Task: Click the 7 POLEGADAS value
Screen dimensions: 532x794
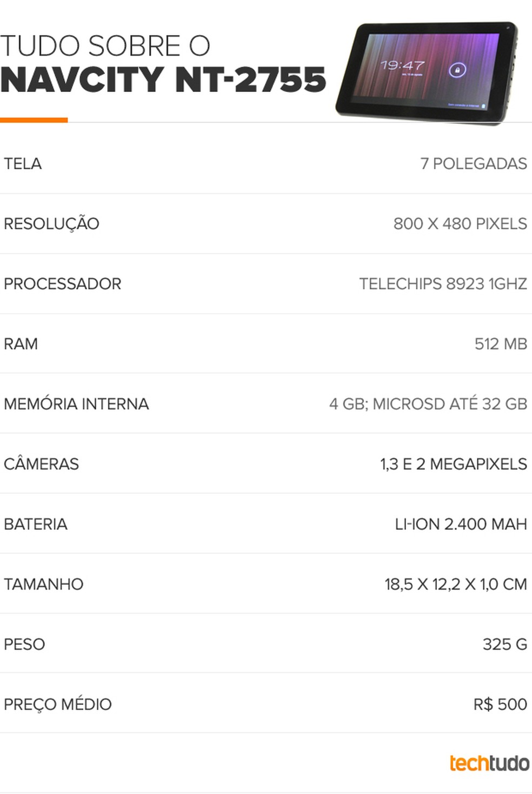Action: [x=474, y=164]
